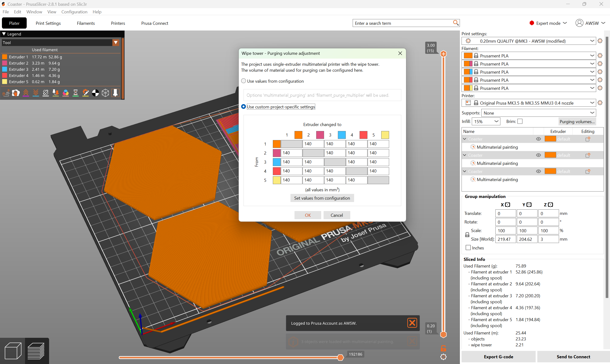Switch to 3D editor cube view
This screenshot has width=610, height=364.
pyautogui.click(x=13, y=351)
